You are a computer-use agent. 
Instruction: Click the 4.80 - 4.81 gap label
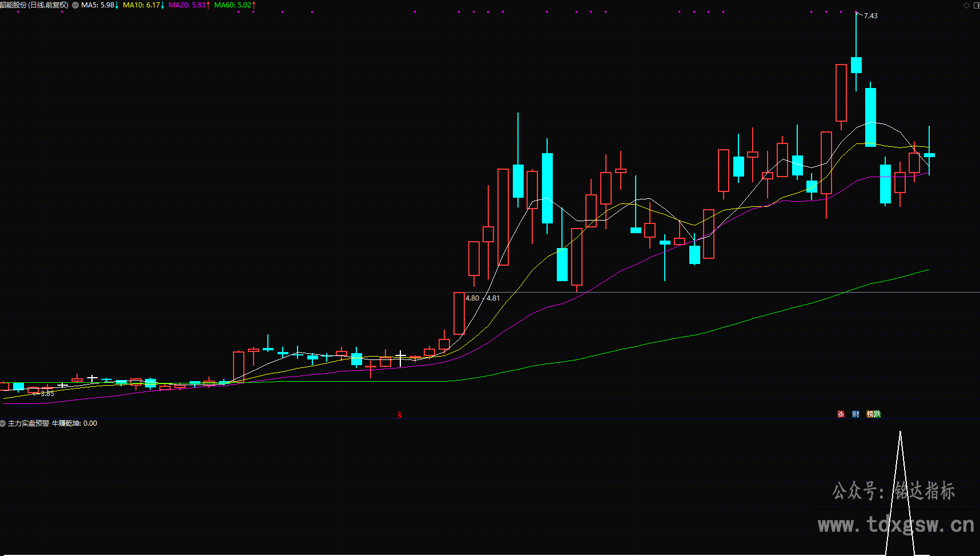click(483, 298)
